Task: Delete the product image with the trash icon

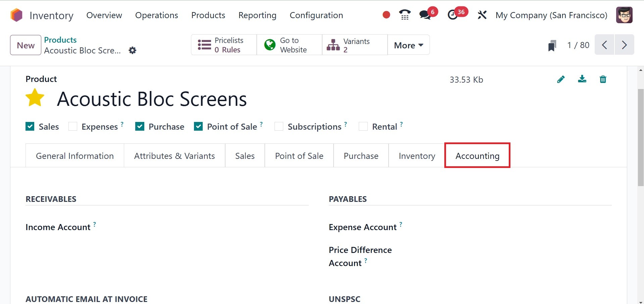Action: click(x=603, y=79)
